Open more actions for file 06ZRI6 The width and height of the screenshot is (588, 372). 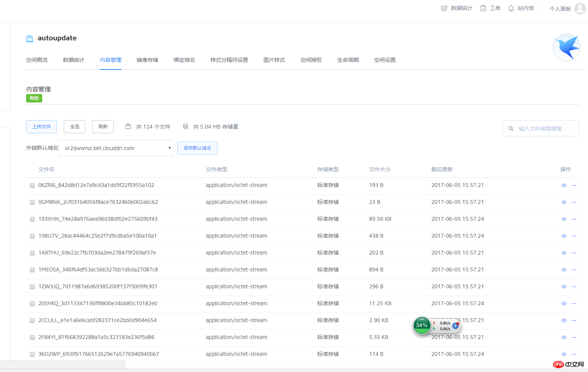point(574,185)
